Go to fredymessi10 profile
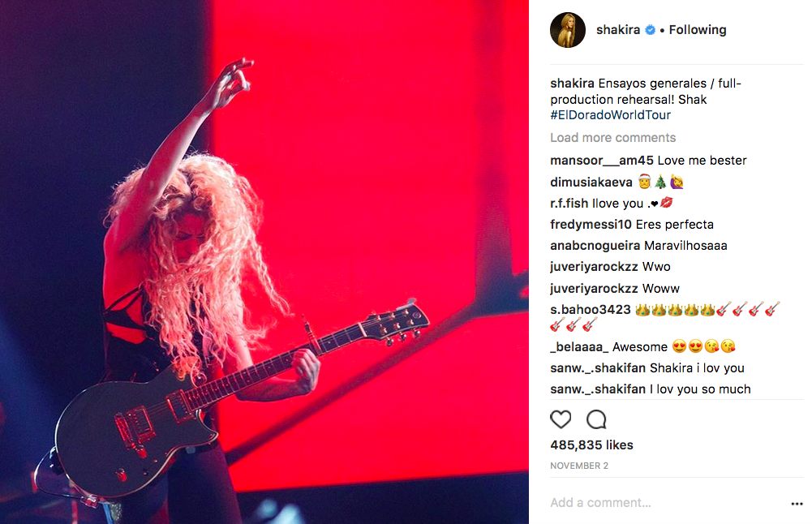The width and height of the screenshot is (812, 524). 591,224
